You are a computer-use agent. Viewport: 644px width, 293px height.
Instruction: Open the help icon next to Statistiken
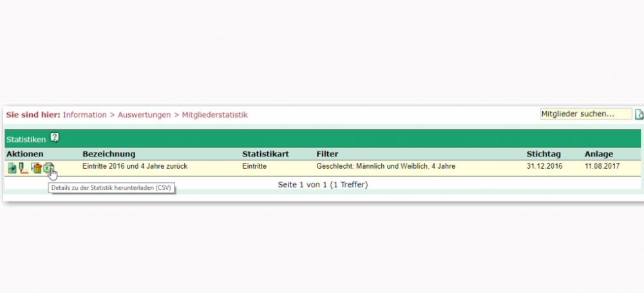point(55,138)
